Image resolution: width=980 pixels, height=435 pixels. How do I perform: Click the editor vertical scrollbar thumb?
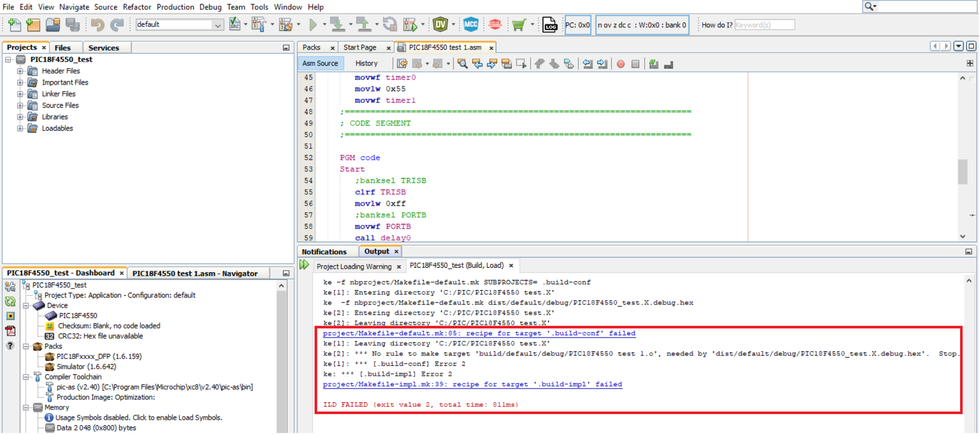click(963, 172)
